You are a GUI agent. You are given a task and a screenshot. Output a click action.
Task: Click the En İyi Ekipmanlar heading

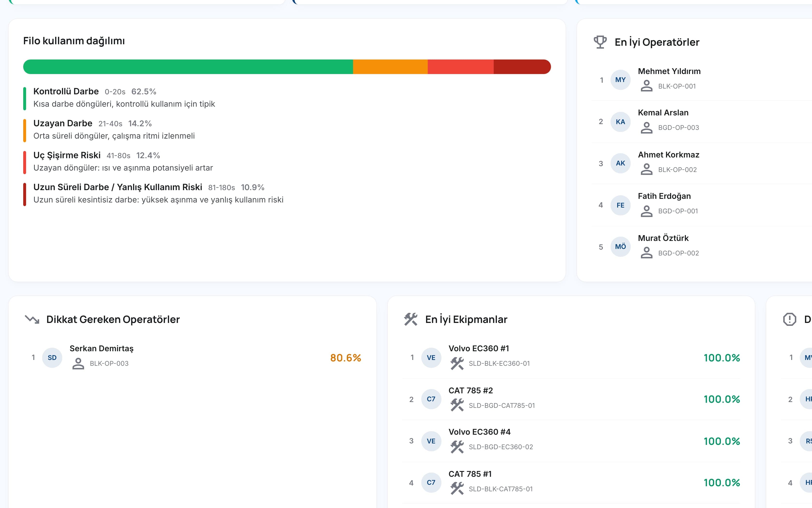[x=466, y=319]
